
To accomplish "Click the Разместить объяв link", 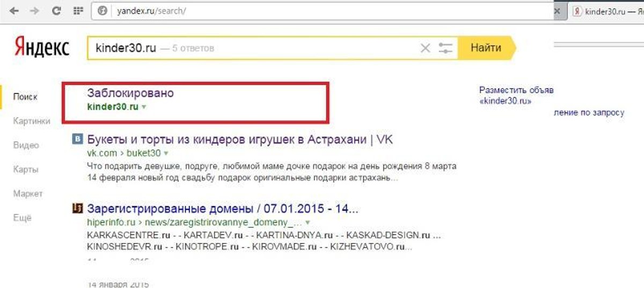I will (516, 91).
